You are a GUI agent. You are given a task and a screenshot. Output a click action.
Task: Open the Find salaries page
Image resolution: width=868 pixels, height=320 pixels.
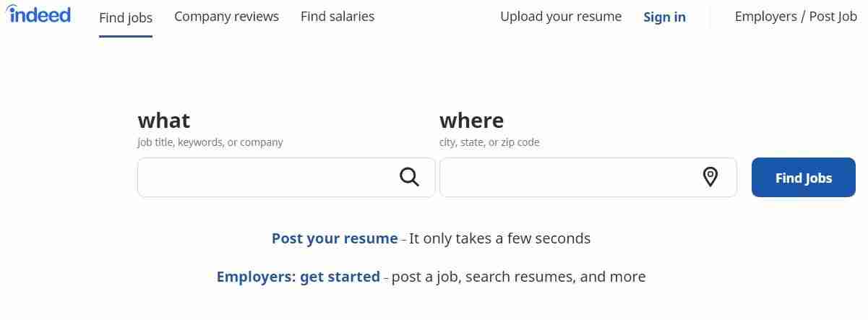338,16
